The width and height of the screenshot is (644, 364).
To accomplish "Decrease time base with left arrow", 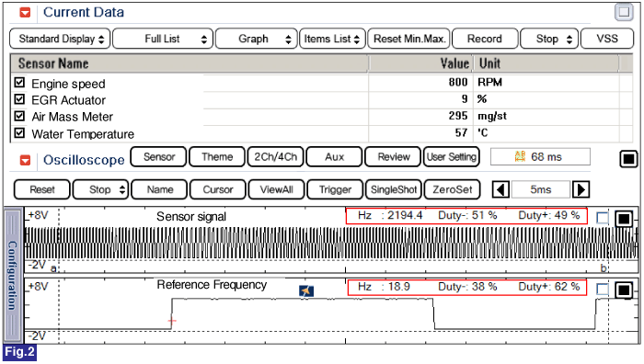I will click(500, 189).
